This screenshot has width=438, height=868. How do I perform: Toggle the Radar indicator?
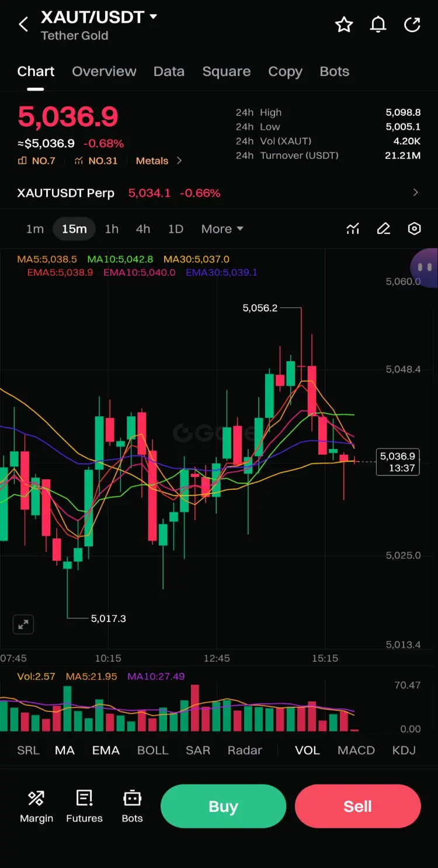(245, 751)
